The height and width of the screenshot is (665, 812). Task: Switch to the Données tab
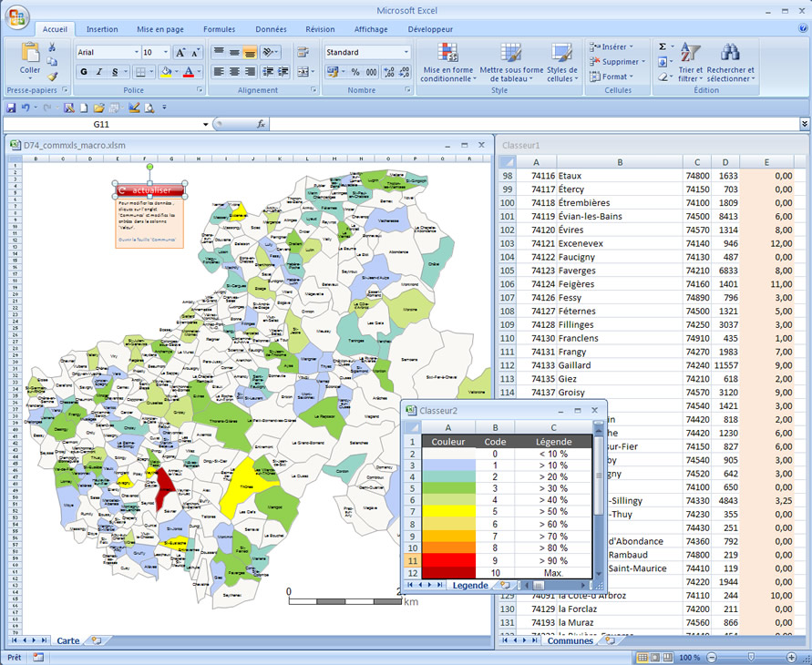click(271, 29)
